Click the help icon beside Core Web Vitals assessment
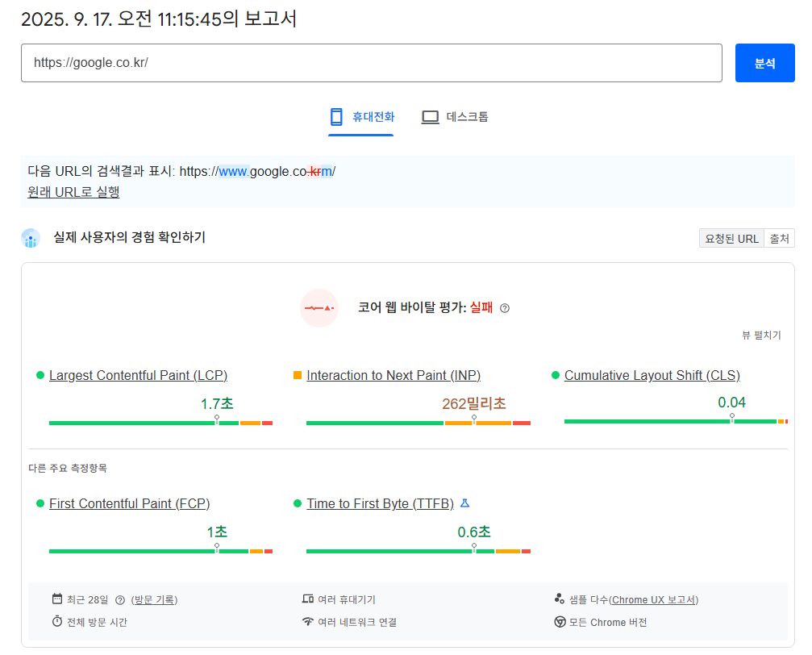Screen dimensions: 812x655 tap(505, 308)
